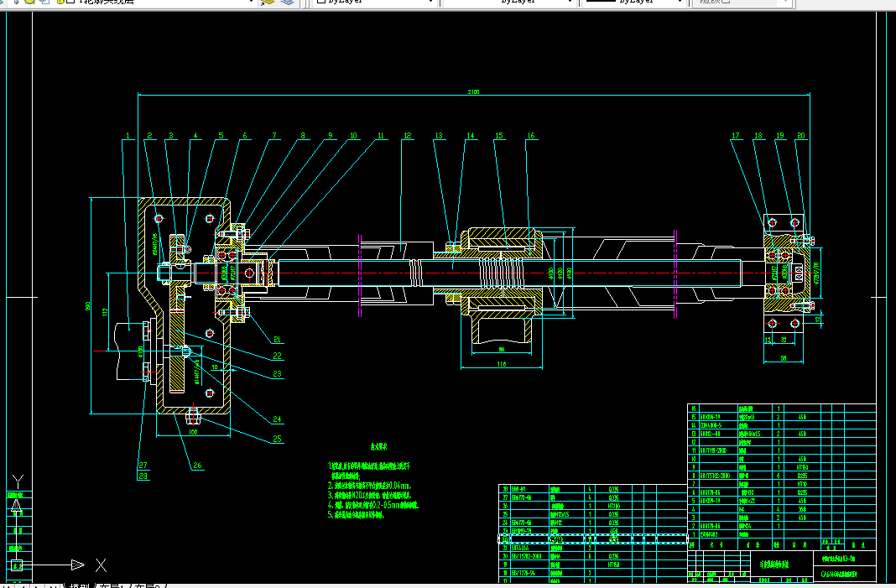Open the linetype ByLayer dropdown

point(508,2)
